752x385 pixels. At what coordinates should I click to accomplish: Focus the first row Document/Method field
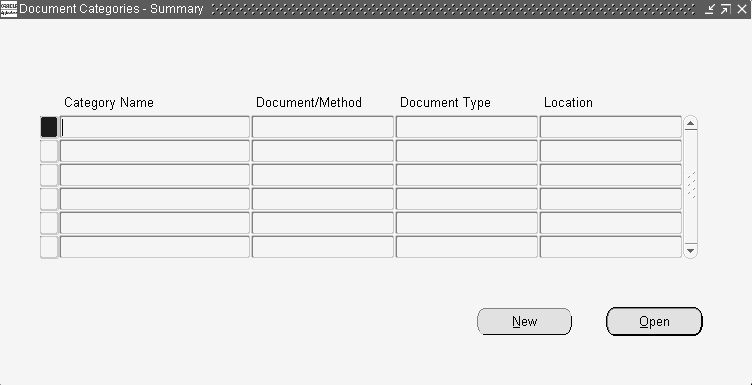pos(322,127)
